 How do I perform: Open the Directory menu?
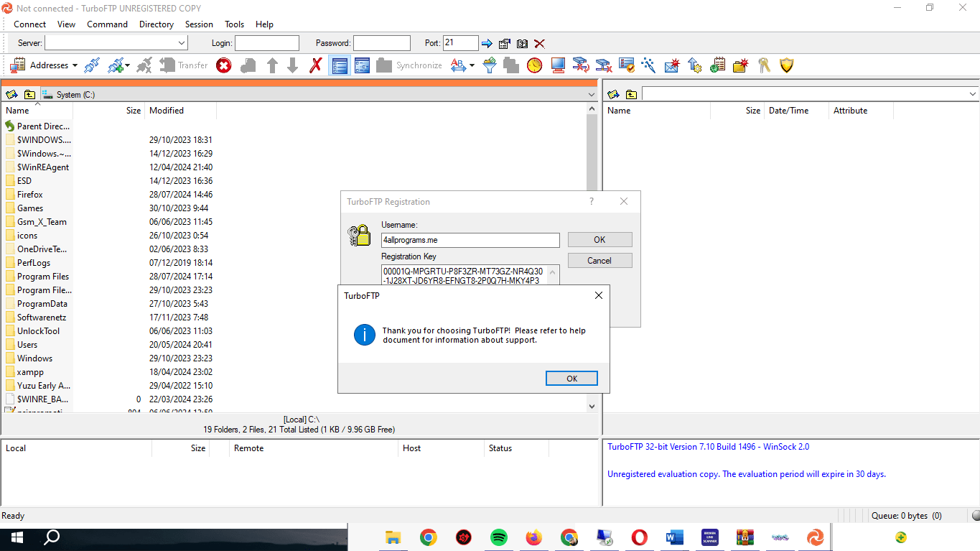[157, 24]
